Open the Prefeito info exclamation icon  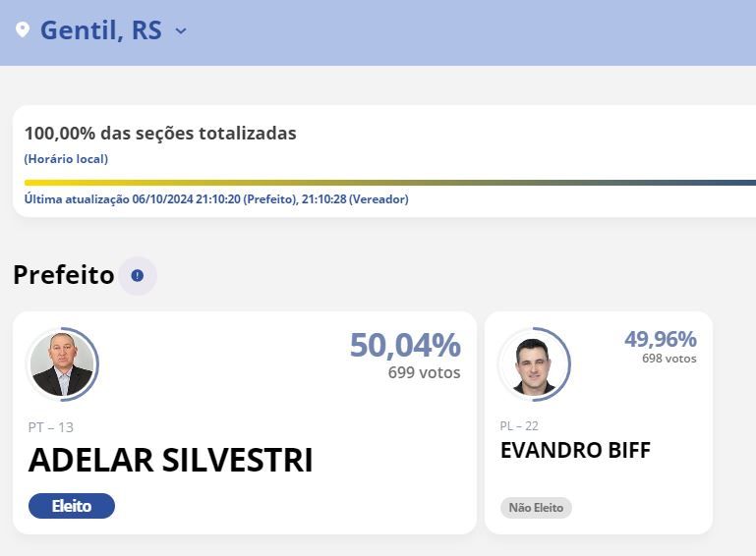pyautogui.click(x=138, y=276)
